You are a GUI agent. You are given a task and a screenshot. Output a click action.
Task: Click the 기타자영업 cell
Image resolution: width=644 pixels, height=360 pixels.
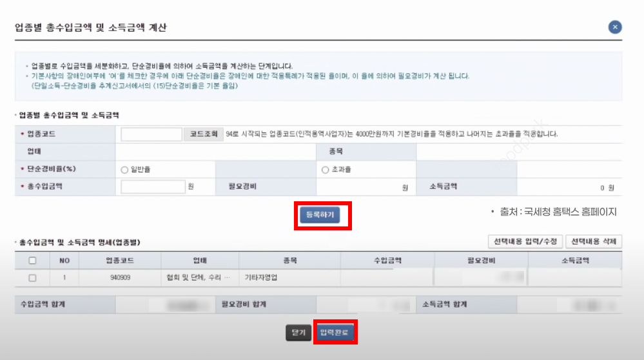pos(289,278)
